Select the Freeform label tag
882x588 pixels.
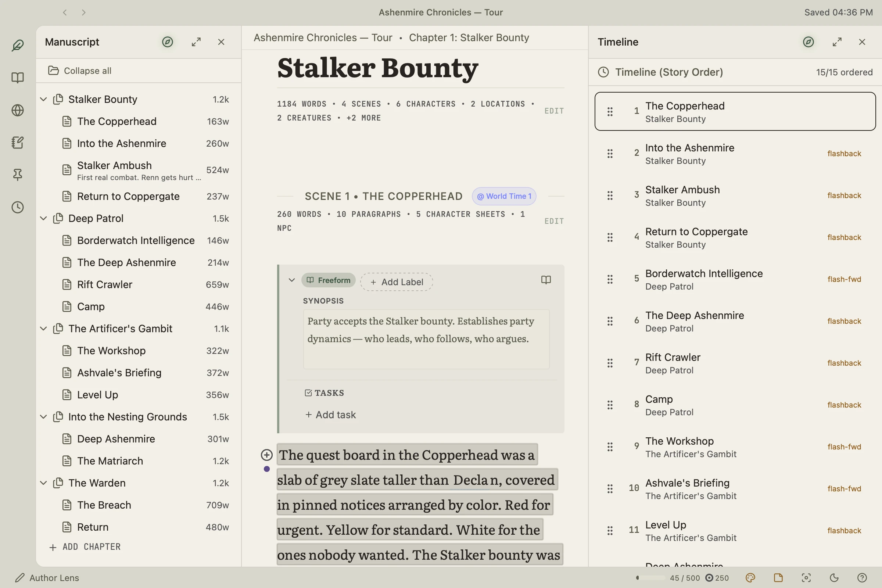tap(329, 280)
